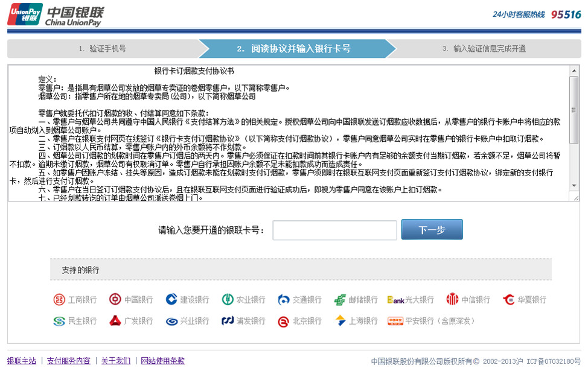Image resolution: width=588 pixels, height=371 pixels.
Task: Click the 交通银行 logo icon
Action: click(x=284, y=300)
